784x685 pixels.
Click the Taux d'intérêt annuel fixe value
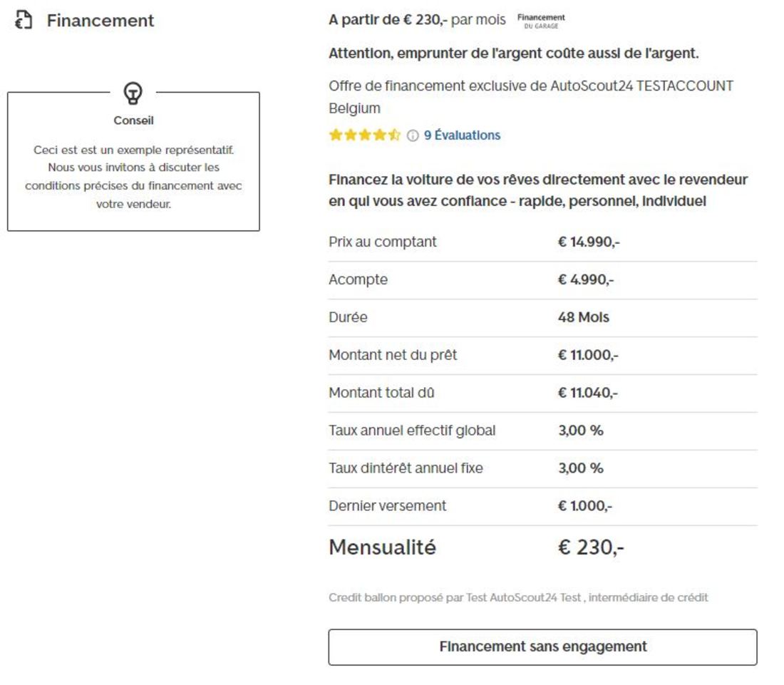[580, 469]
